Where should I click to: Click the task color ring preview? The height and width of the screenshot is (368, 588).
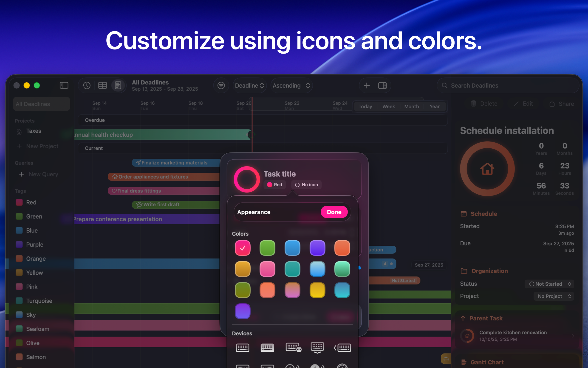coord(247,179)
